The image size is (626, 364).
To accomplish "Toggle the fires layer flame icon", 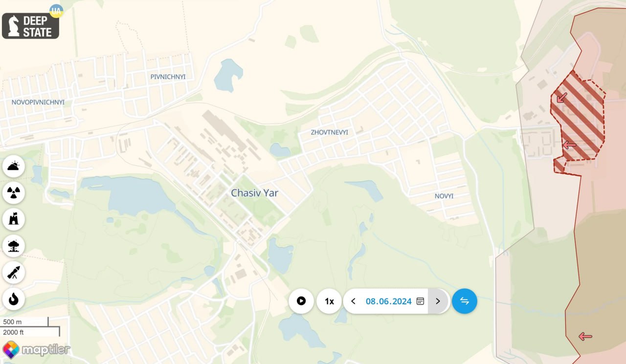I will (14, 299).
